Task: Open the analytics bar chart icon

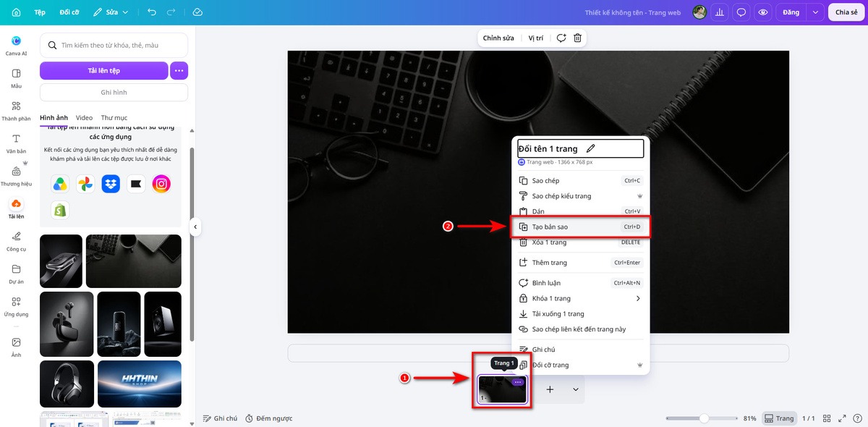Action: 720,12
